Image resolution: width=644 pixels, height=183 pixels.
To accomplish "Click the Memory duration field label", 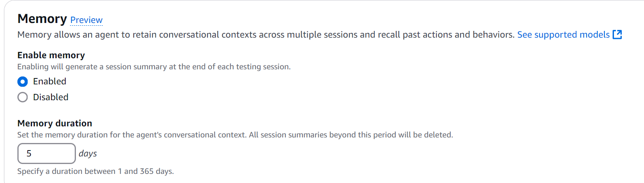I will (55, 123).
